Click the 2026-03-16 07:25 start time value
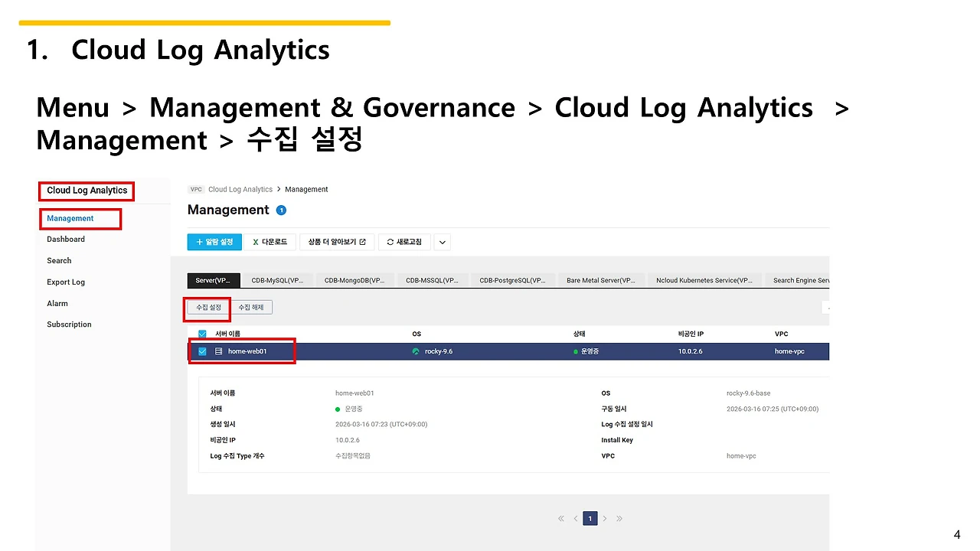The height and width of the screenshot is (551, 980). pos(773,409)
